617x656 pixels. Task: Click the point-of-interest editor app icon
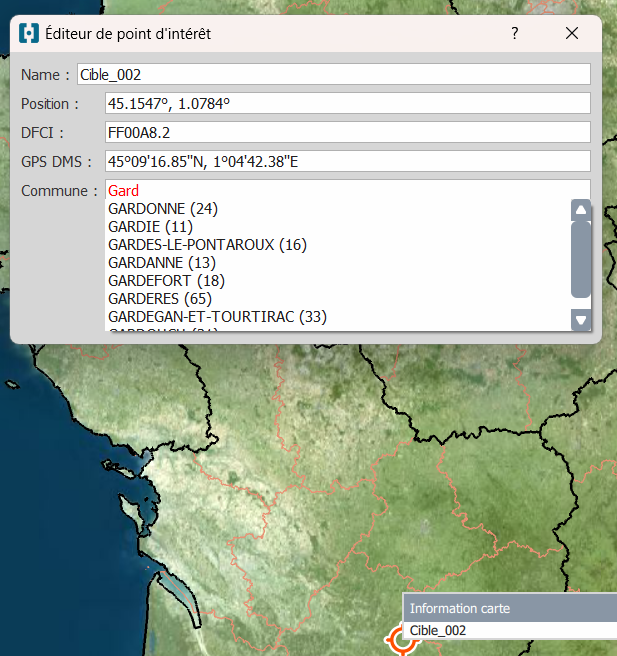click(x=30, y=33)
